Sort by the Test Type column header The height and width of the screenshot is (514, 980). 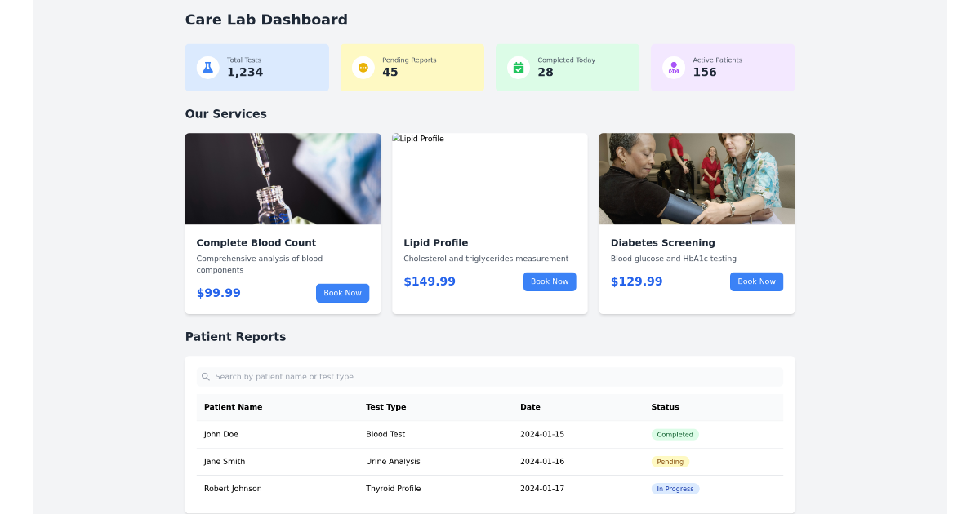[385, 406]
